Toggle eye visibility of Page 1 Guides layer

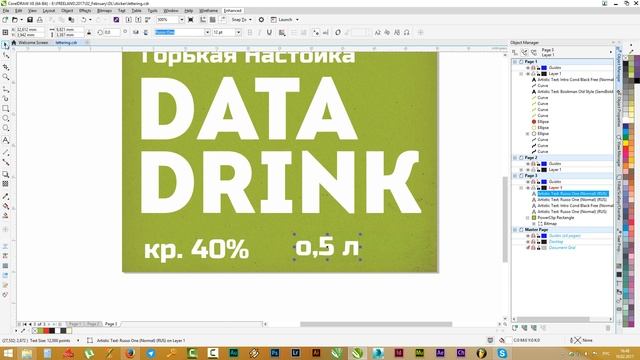point(528,68)
